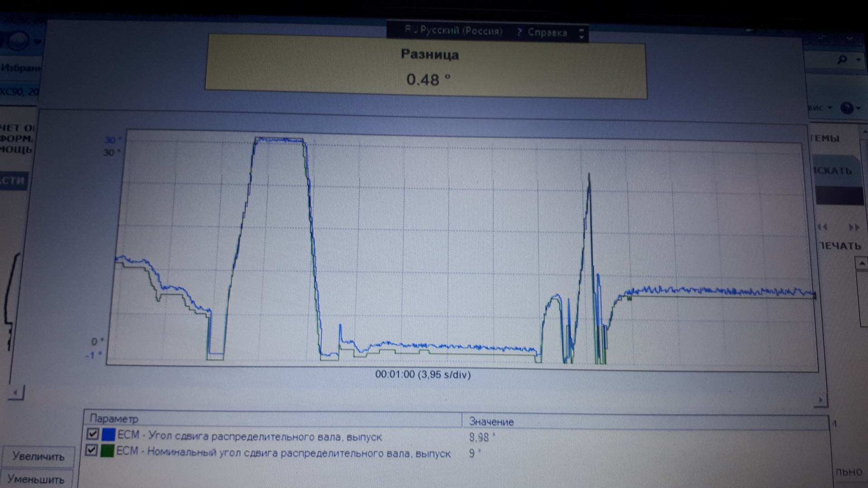Click the up arrow on the right scrollbar

pos(862,263)
